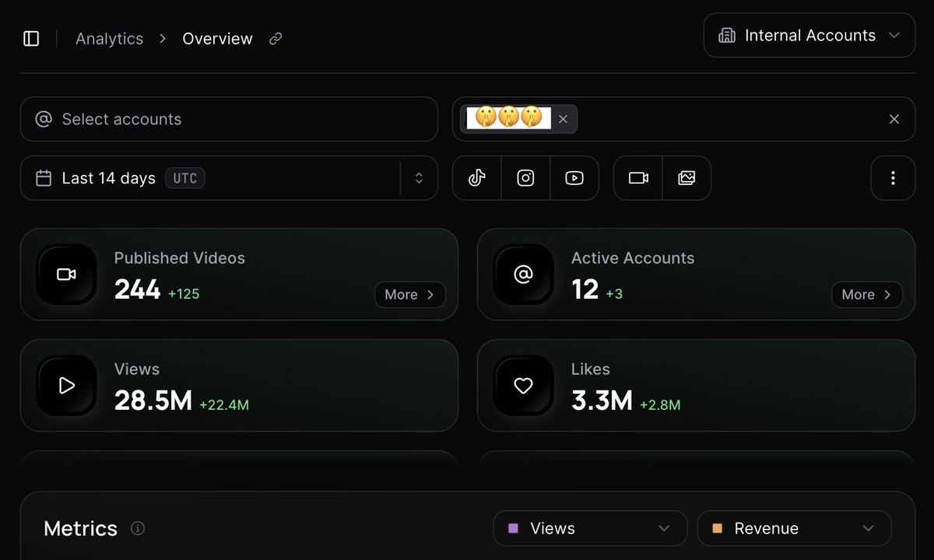Screen dimensions: 934x560
Task: Click the Metrics info icon
Action: coord(138,529)
